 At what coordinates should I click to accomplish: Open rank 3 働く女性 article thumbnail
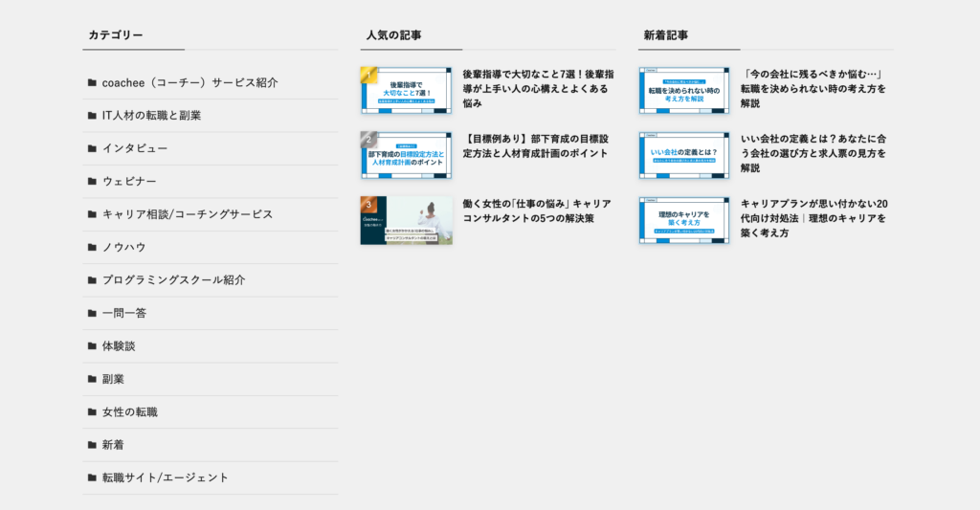[406, 220]
